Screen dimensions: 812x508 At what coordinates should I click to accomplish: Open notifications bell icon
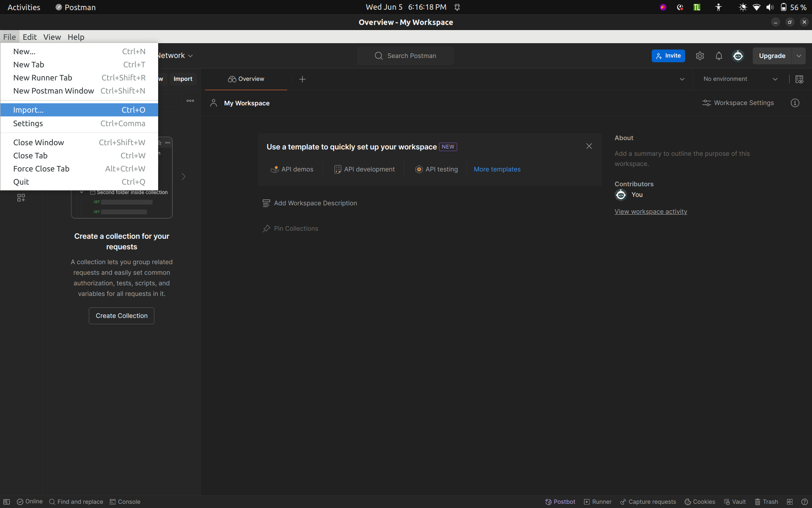point(719,55)
